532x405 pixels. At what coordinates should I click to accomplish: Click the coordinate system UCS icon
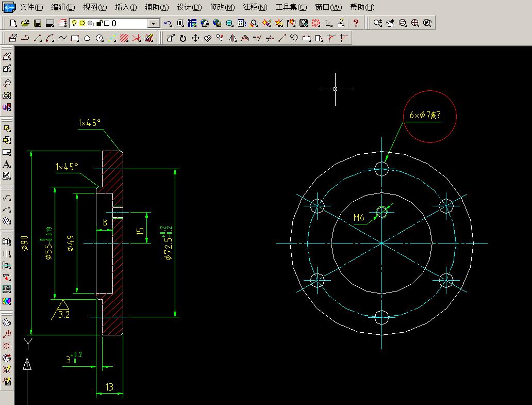point(328,23)
